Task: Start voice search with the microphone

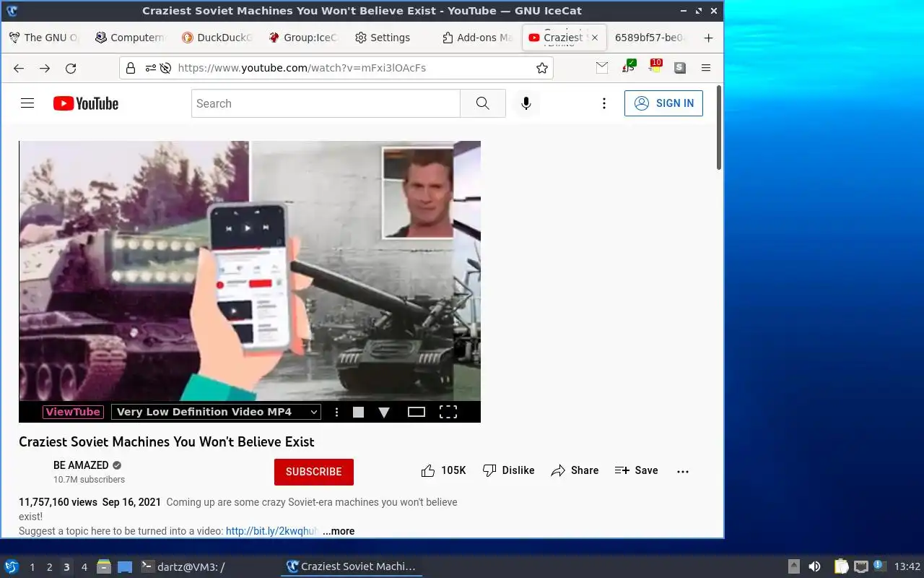Action: click(x=526, y=103)
